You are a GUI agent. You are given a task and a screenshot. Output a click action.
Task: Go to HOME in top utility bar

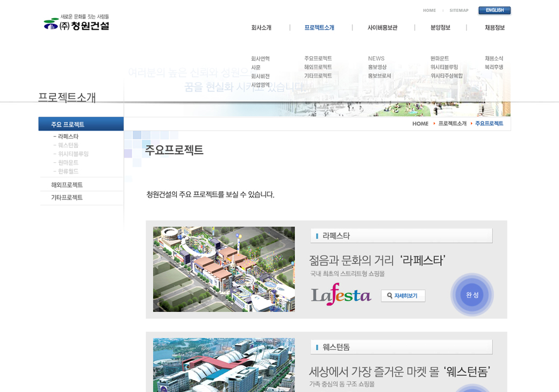point(429,10)
